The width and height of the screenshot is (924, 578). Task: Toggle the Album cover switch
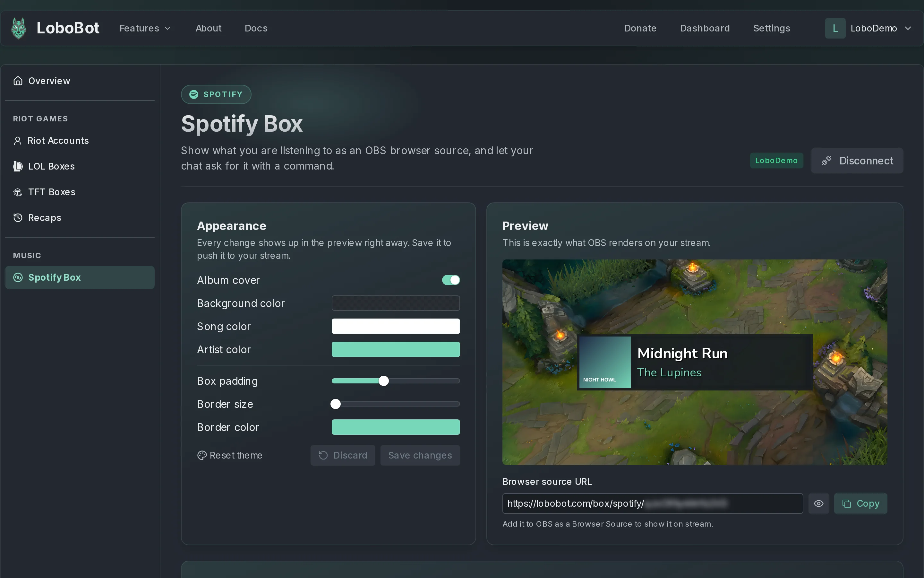(x=451, y=280)
